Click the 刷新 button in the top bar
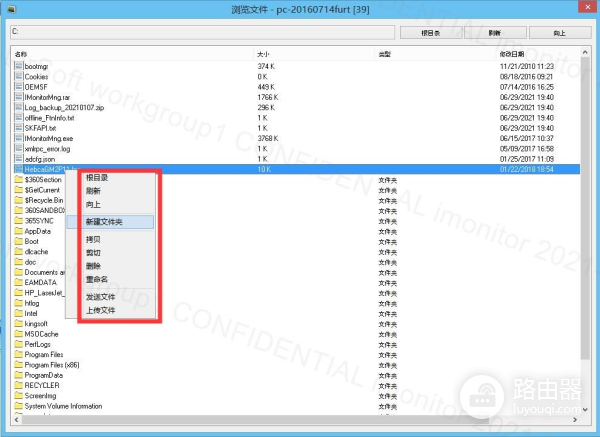The height and width of the screenshot is (437, 600). pos(495,33)
